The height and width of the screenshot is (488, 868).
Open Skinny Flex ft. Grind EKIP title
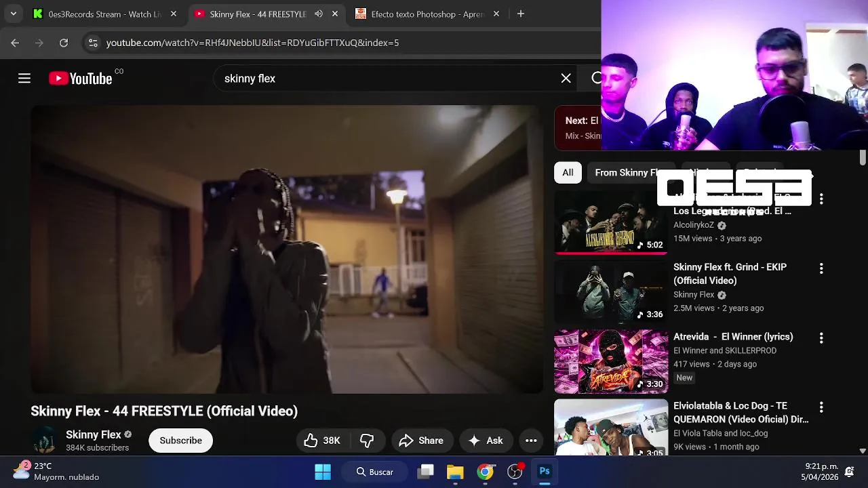730,274
